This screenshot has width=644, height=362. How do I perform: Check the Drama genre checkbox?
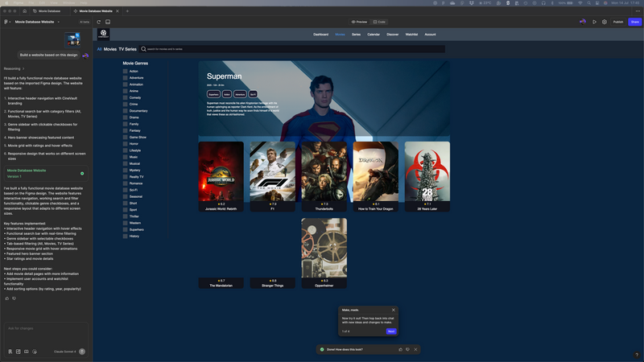(126, 117)
